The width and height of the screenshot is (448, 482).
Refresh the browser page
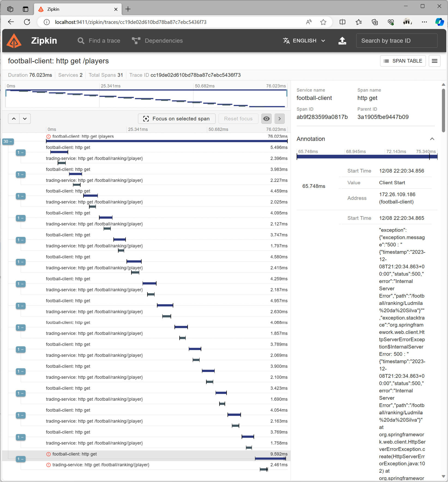pos(27,22)
